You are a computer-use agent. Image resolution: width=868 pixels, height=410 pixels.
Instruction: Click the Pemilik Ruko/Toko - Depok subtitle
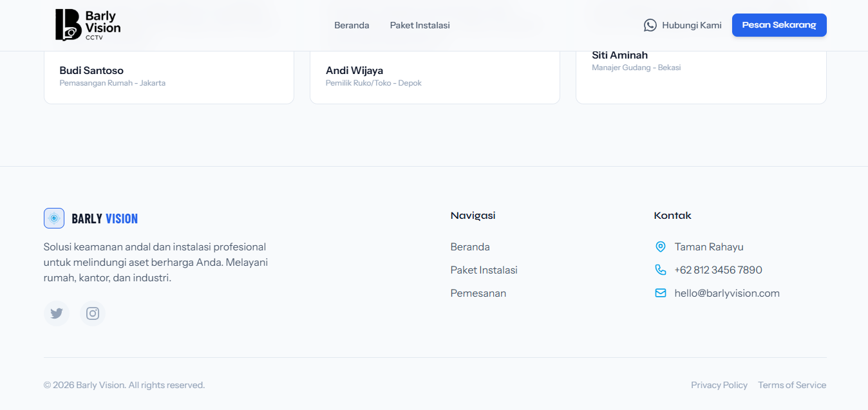(373, 83)
